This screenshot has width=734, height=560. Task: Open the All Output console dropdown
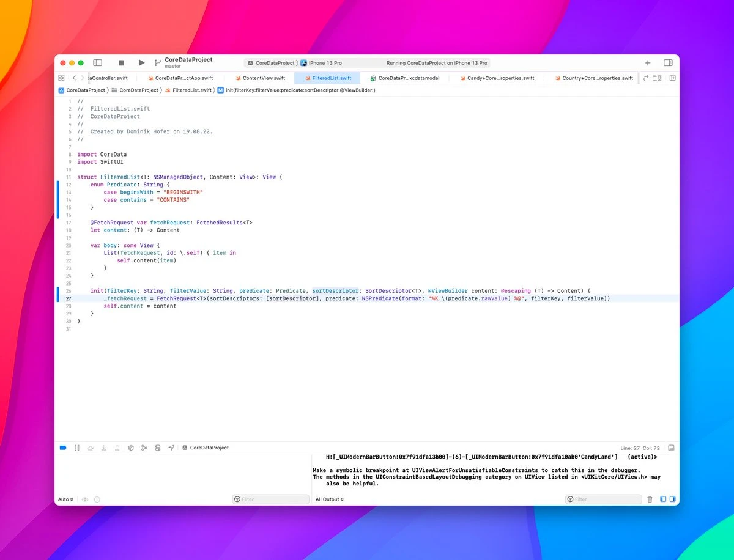point(329,499)
